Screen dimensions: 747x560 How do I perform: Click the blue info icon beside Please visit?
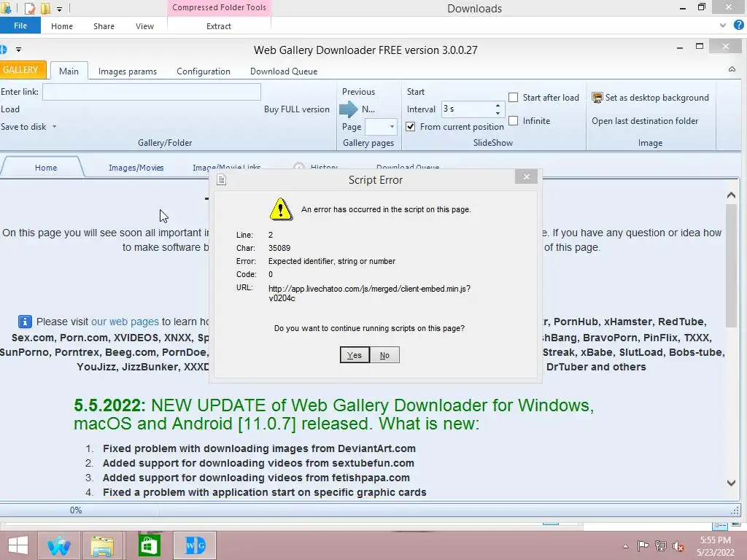[25, 322]
